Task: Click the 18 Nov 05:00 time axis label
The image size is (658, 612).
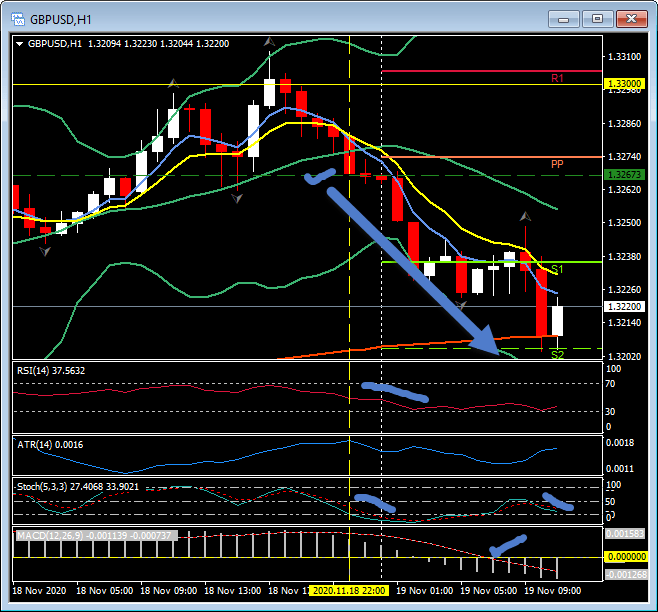Action: pyautogui.click(x=104, y=591)
